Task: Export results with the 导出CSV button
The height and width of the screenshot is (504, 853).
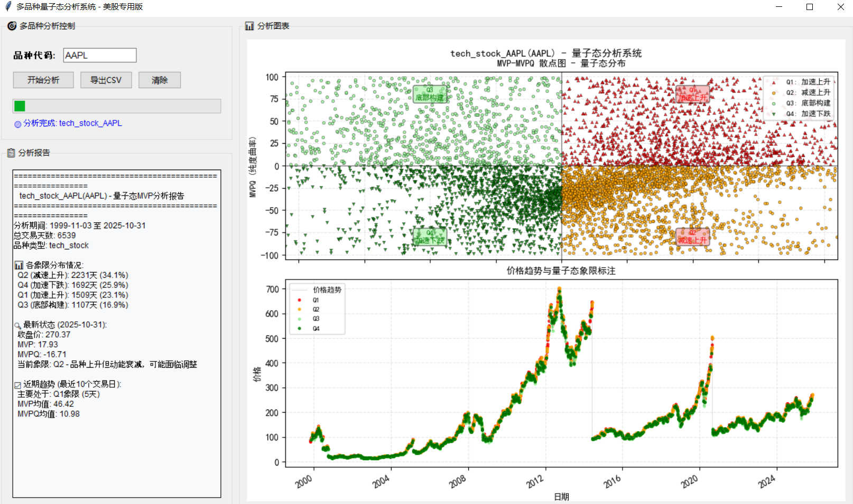Action: click(x=106, y=80)
